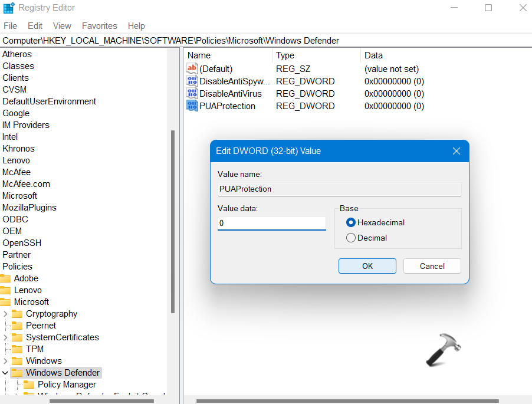This screenshot has width=532, height=404.
Task: Click the registry path address bar
Action: [x=266, y=41]
